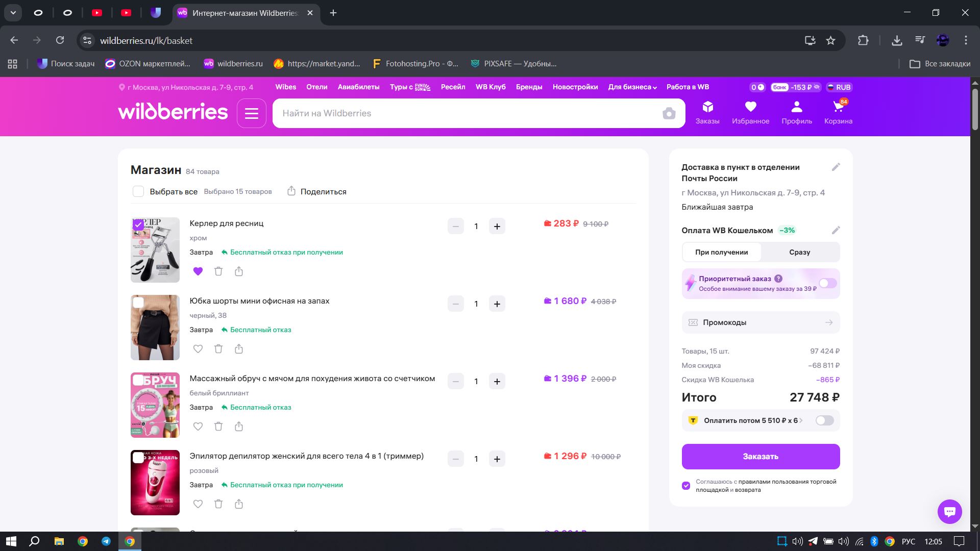This screenshot has height=551, width=980.
Task: Delete Керлер для ресниц with trash icon
Action: pyautogui.click(x=218, y=271)
